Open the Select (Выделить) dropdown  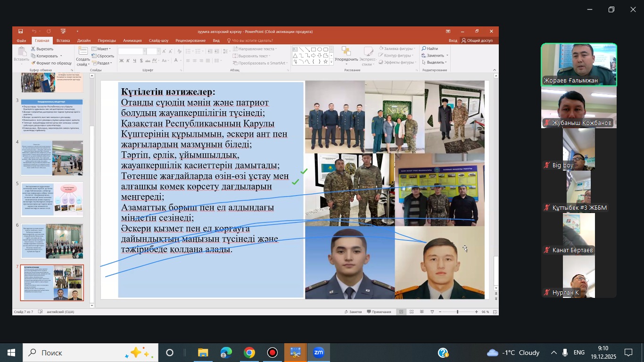[x=434, y=63]
